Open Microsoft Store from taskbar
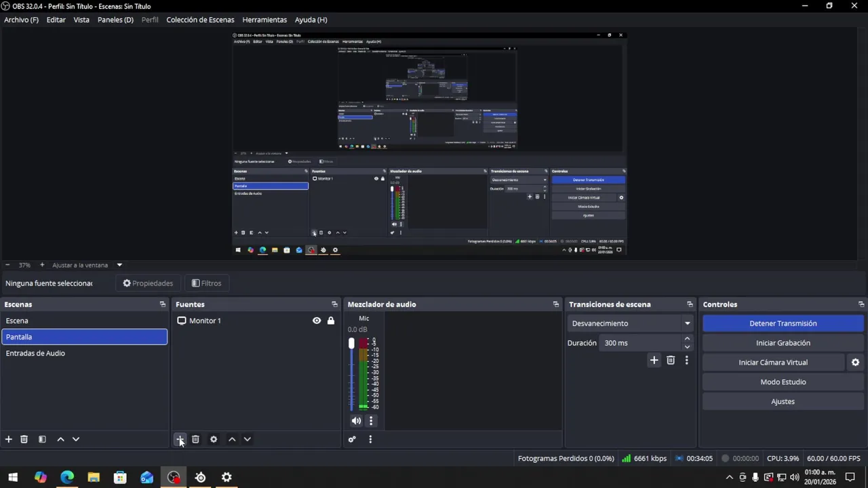Screen dimensions: 868x488 (120, 477)
